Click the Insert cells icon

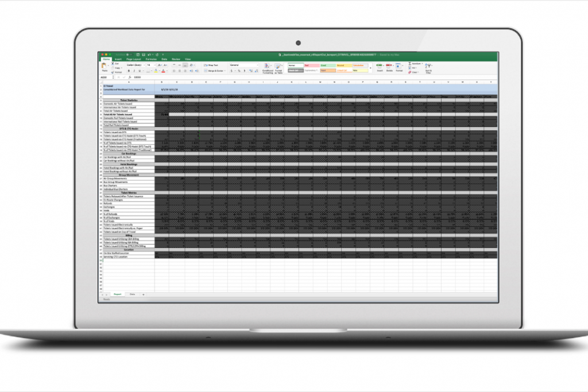tap(380, 65)
